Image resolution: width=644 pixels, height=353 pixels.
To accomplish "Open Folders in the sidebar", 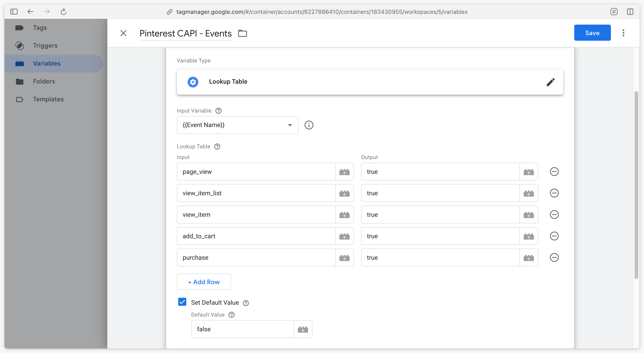I will [x=53, y=81].
